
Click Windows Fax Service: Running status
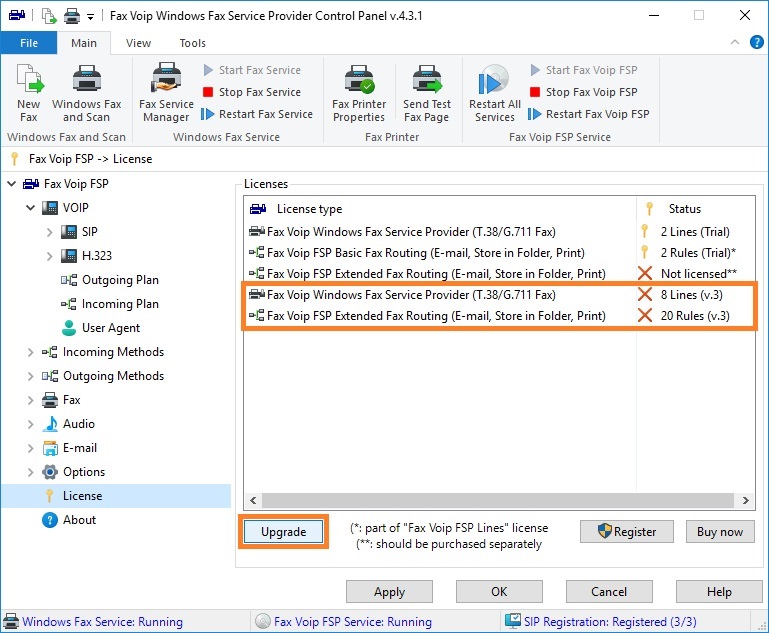click(93, 622)
